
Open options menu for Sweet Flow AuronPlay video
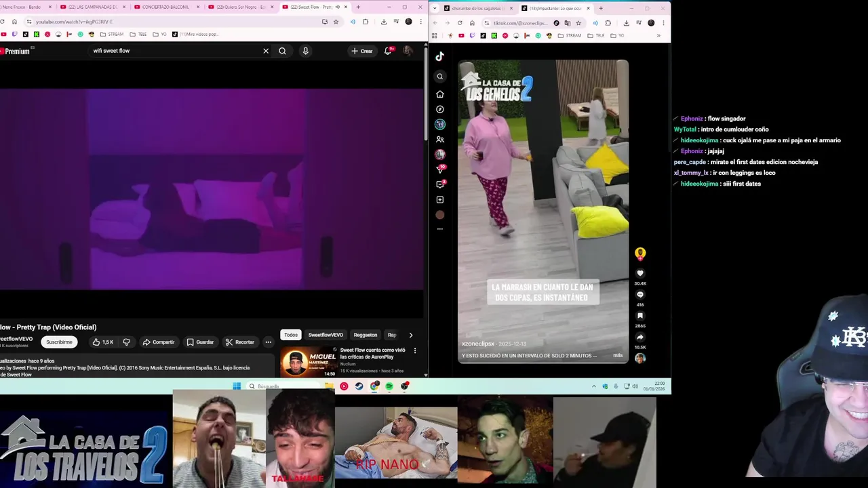[x=415, y=350]
